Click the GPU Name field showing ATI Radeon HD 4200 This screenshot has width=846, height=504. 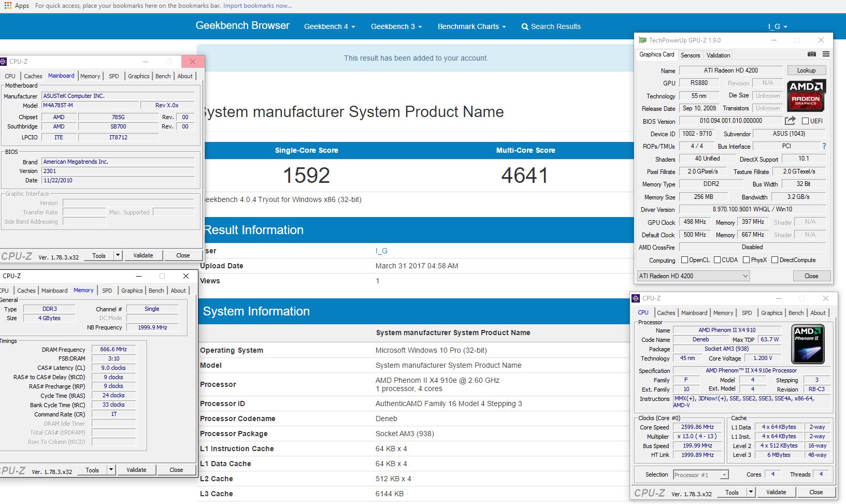click(x=730, y=70)
